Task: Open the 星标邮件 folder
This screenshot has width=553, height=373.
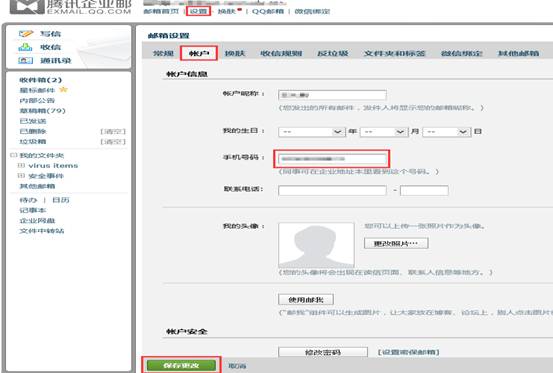Action: pyautogui.click(x=37, y=90)
